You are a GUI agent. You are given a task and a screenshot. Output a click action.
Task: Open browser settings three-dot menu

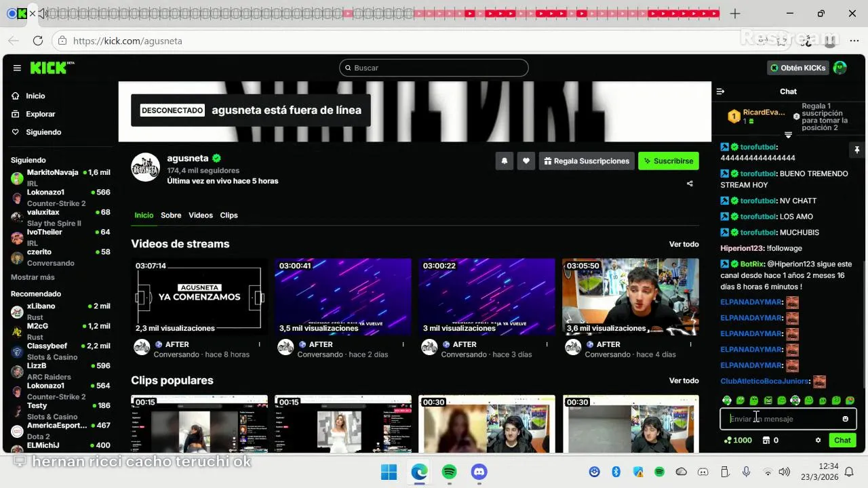pyautogui.click(x=854, y=41)
